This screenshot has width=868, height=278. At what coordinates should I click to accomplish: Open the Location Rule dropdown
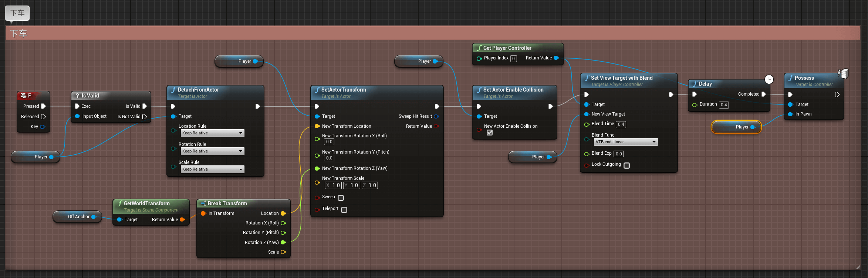213,133
